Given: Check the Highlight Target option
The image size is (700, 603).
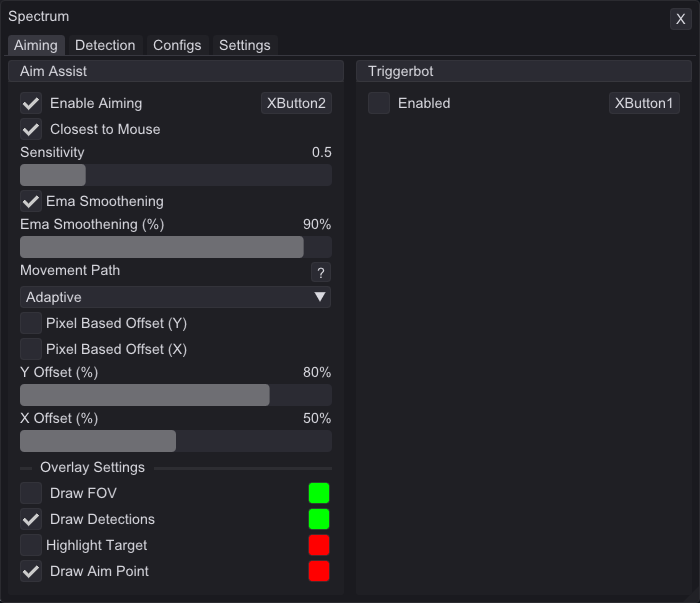Looking at the screenshot, I should [31, 545].
